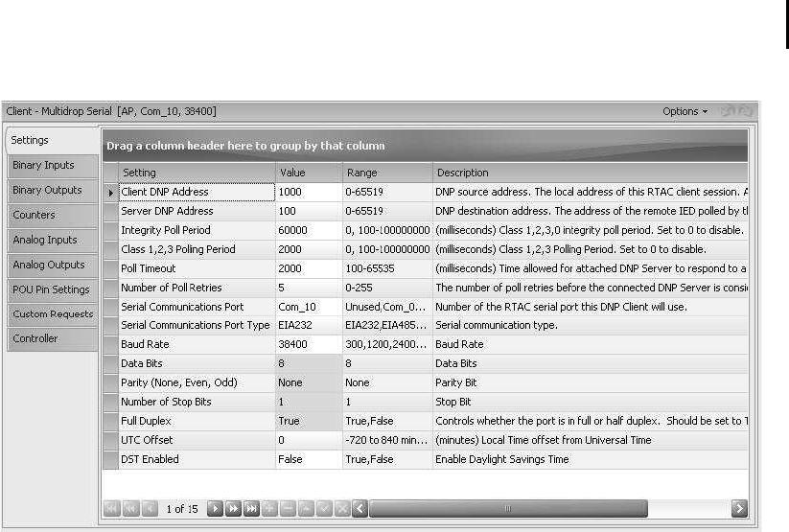Go to the previous record

(x=150, y=508)
